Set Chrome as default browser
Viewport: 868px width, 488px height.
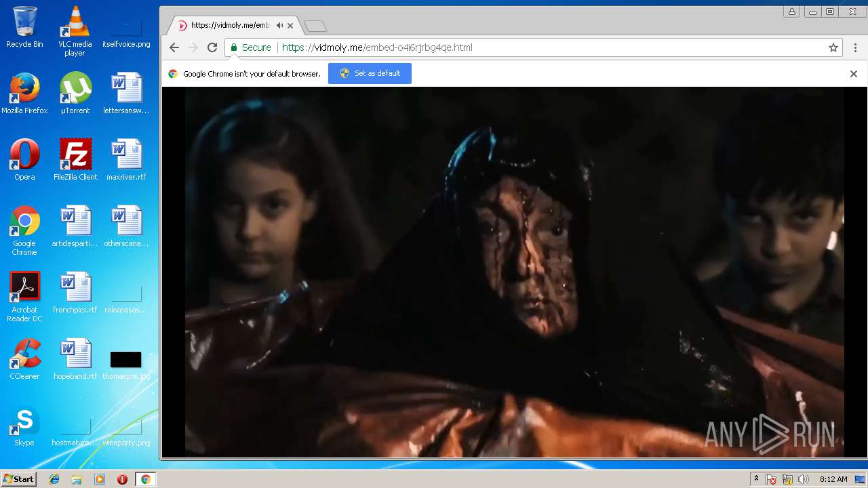coord(370,73)
